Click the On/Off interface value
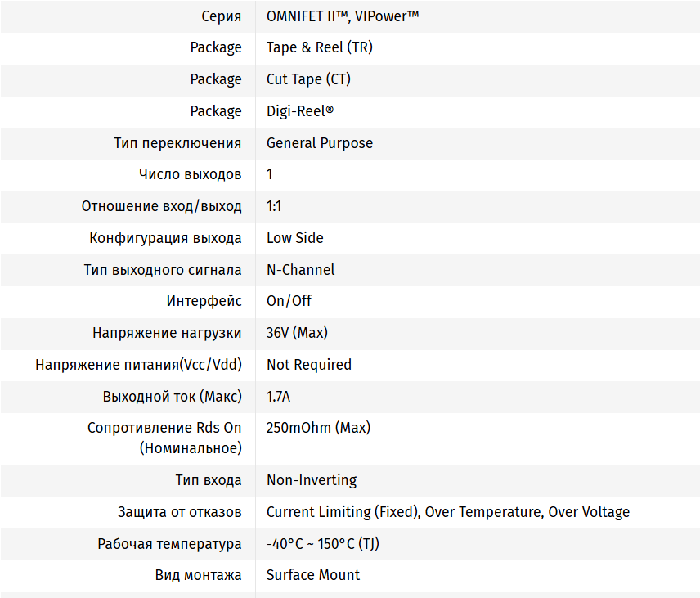Viewport: 700px width, 598px height. [289, 301]
